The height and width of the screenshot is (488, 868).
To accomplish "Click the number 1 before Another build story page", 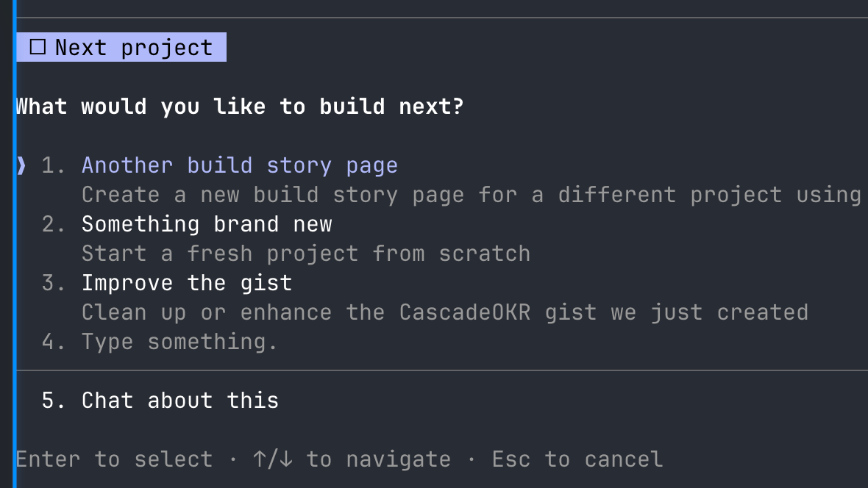I will tap(51, 165).
